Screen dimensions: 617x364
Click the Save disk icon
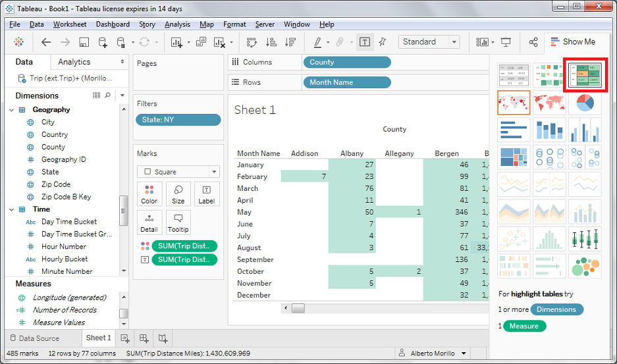[84, 42]
